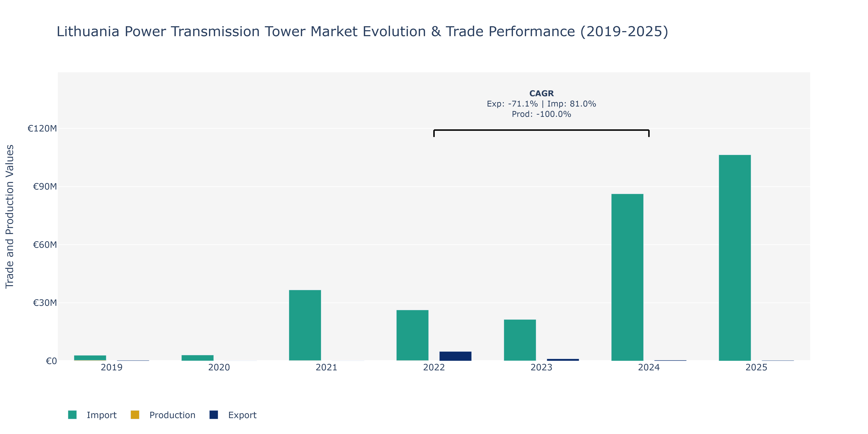Click the 2024 x-axis label
Image resolution: width=868 pixels, height=434 pixels.
point(649,367)
